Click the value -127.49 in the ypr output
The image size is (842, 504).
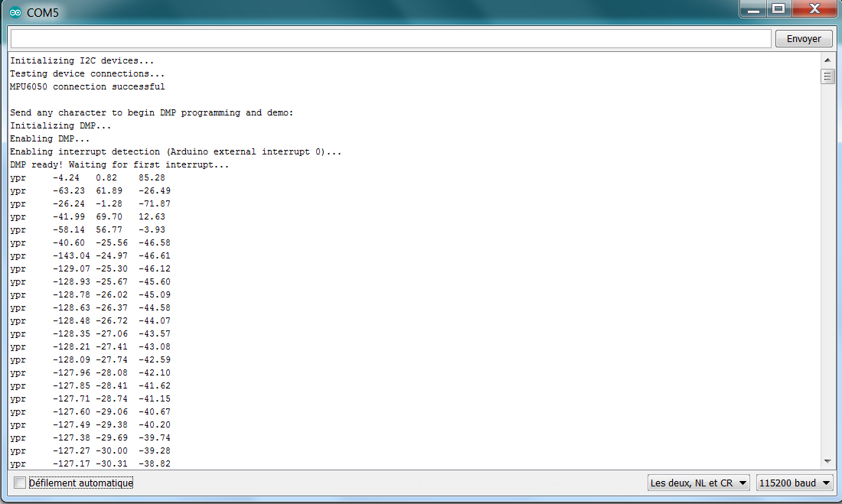71,425
